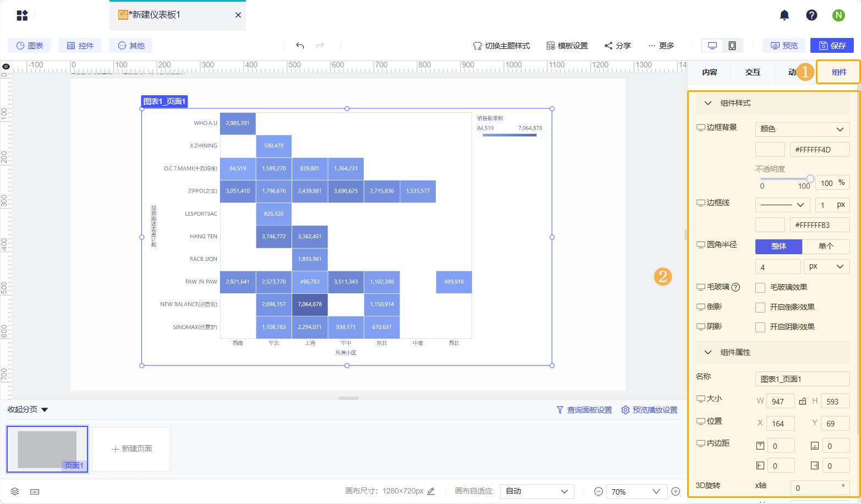Click the bottom padding icon
Screen dimensions: 861x504
(815, 446)
